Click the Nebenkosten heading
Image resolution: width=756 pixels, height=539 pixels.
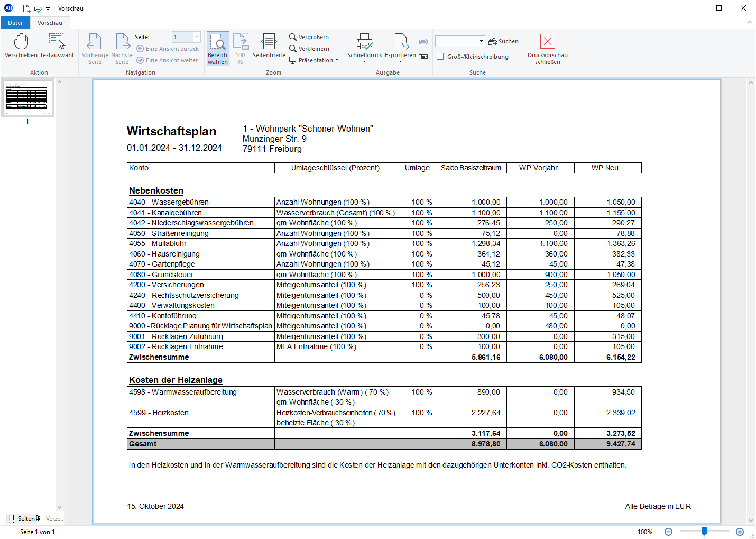156,190
